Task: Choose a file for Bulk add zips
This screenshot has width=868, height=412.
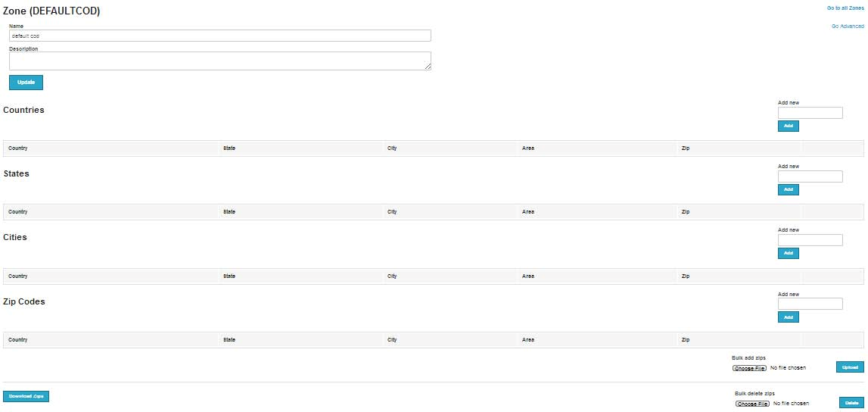Action: coord(749,368)
